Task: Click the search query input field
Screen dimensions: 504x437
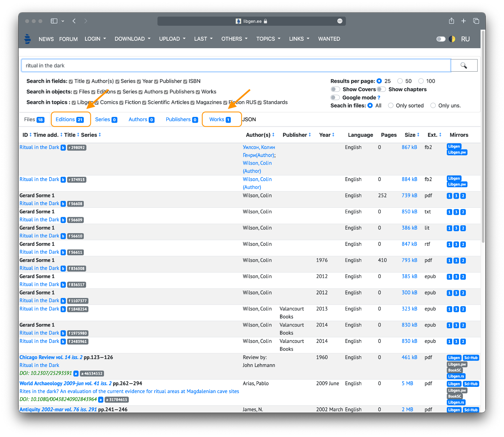Action: point(235,65)
